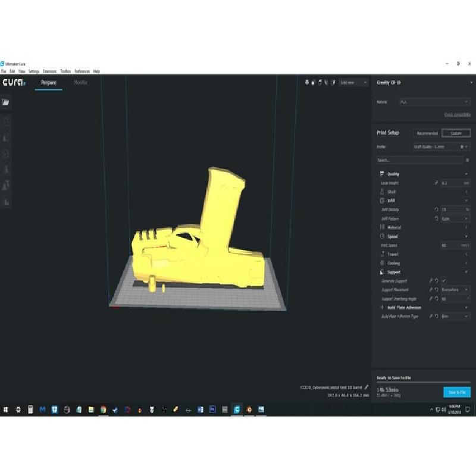Switch to Recommended print setup mode
The height and width of the screenshot is (476, 476).
[427, 133]
